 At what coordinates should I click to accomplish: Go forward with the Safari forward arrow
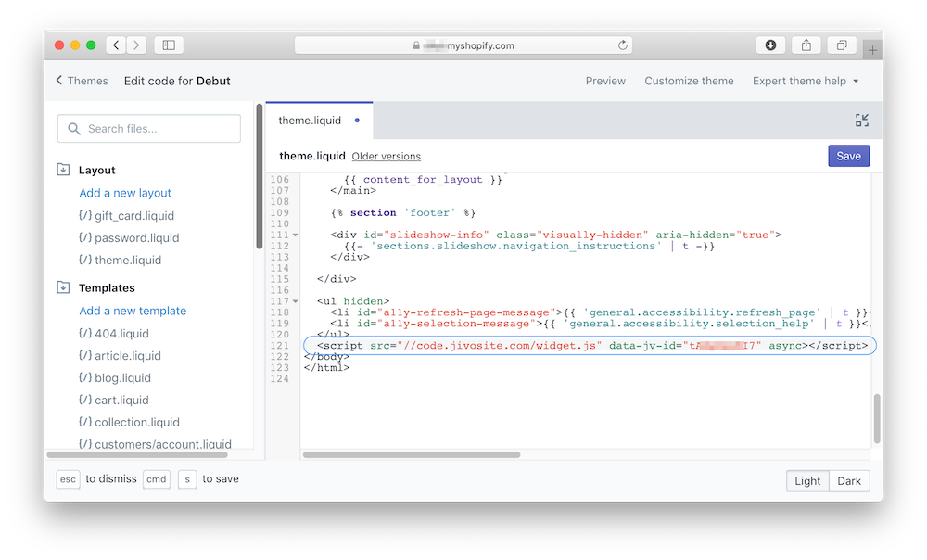(x=136, y=45)
